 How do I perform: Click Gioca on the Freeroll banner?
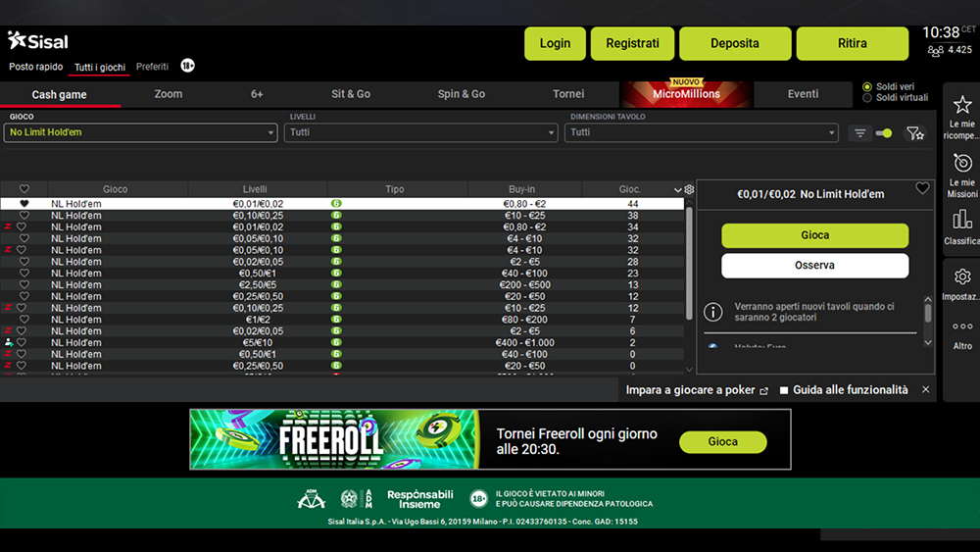click(723, 441)
